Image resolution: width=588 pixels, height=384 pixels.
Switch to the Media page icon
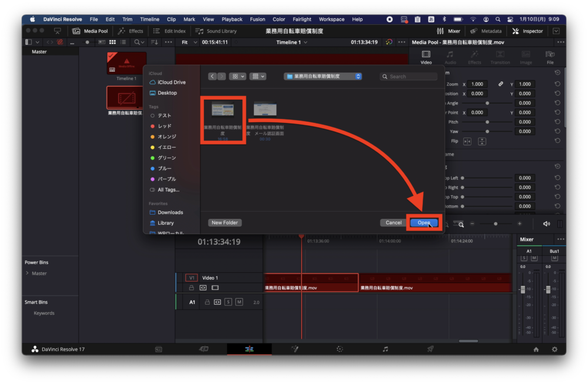point(159,349)
